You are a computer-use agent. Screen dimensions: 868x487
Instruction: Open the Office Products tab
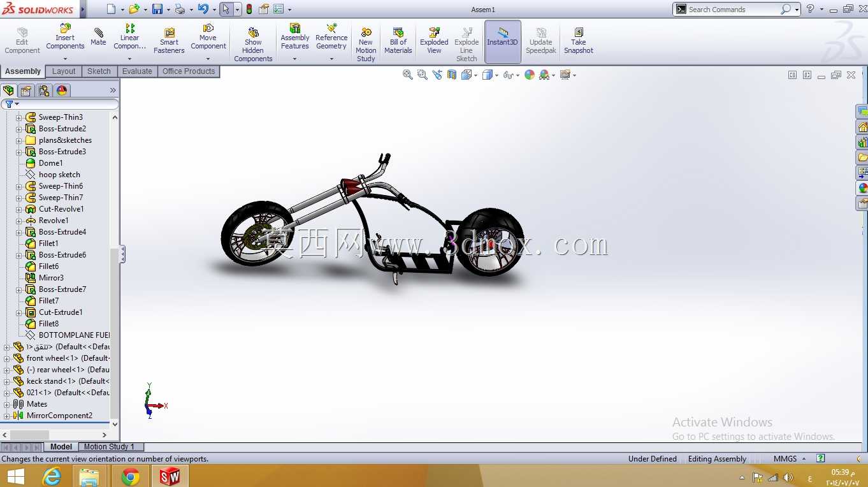[x=189, y=71]
